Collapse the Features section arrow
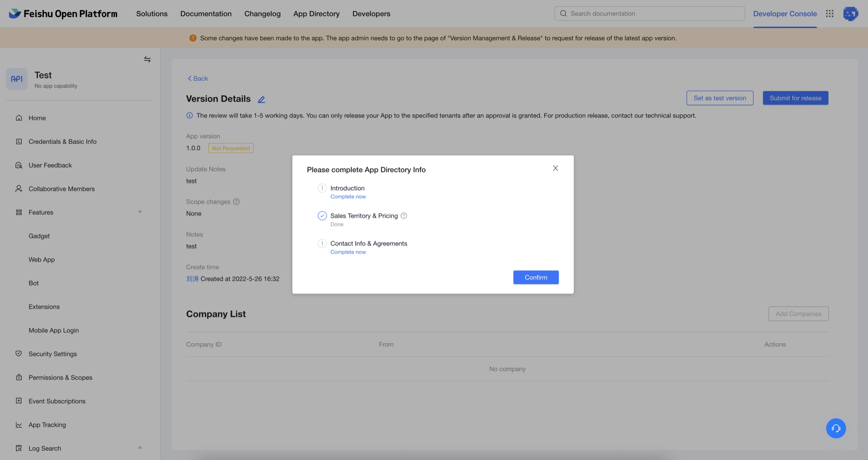The height and width of the screenshot is (460, 868). [x=140, y=212]
